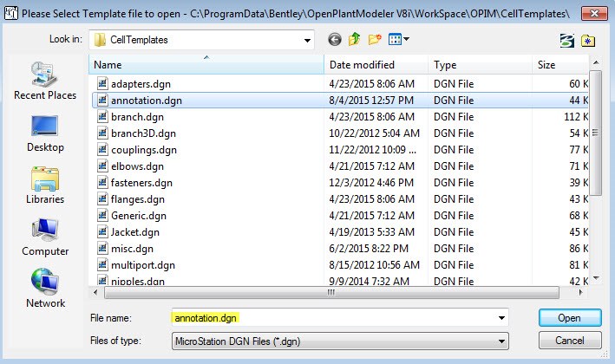
Task: Select flanges.dgn file
Action: [138, 199]
